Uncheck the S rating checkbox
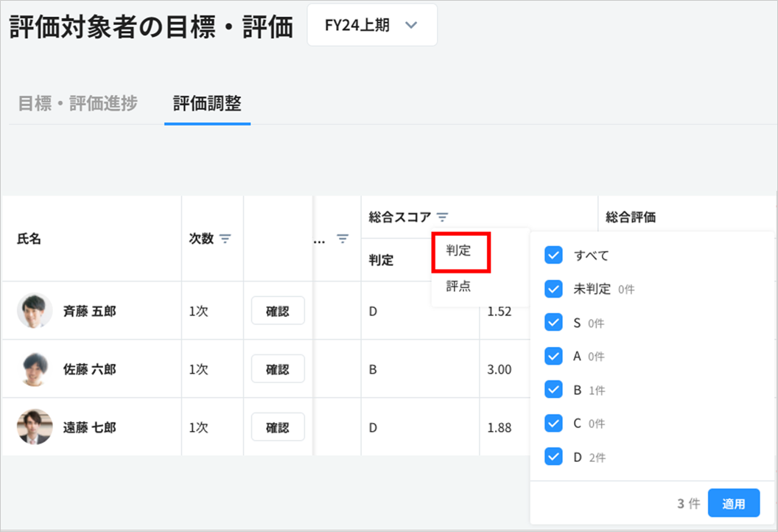Screen dimensions: 778x532 click(553, 323)
